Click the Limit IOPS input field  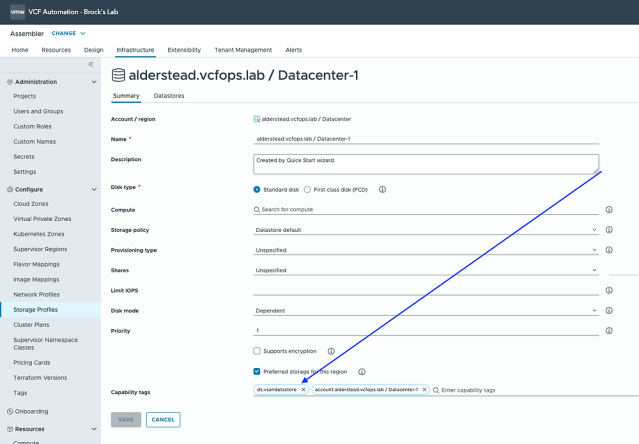coord(426,290)
